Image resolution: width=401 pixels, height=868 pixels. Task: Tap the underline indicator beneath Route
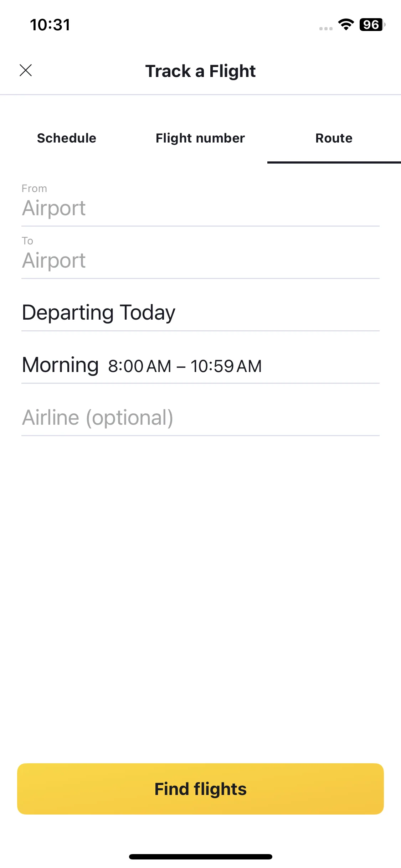334,162
